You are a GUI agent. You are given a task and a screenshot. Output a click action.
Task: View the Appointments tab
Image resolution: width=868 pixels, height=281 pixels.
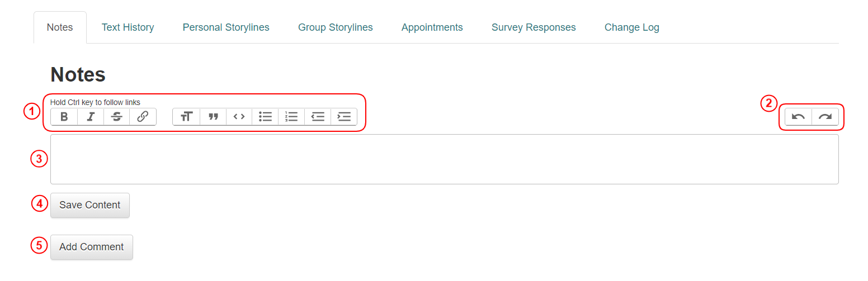(x=432, y=27)
